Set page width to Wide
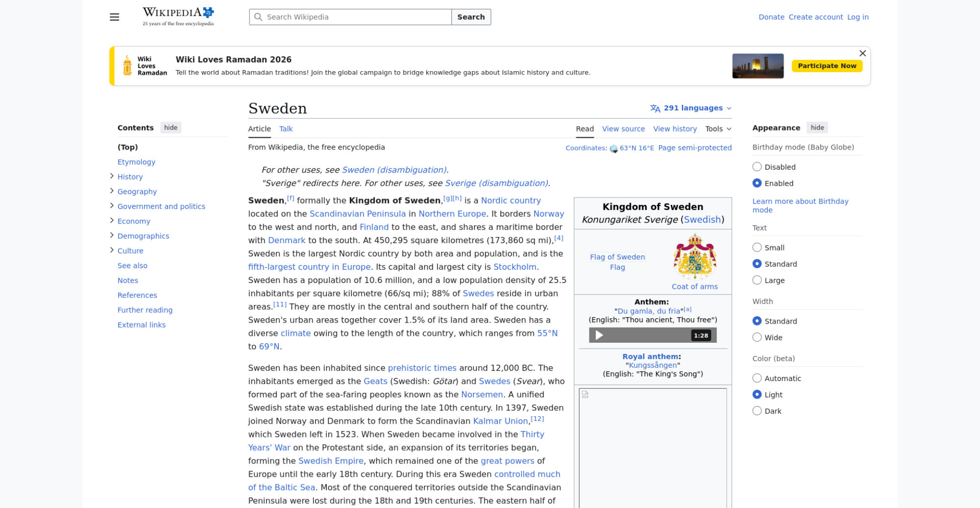Viewport: 980px width, 508px height. [x=757, y=337]
